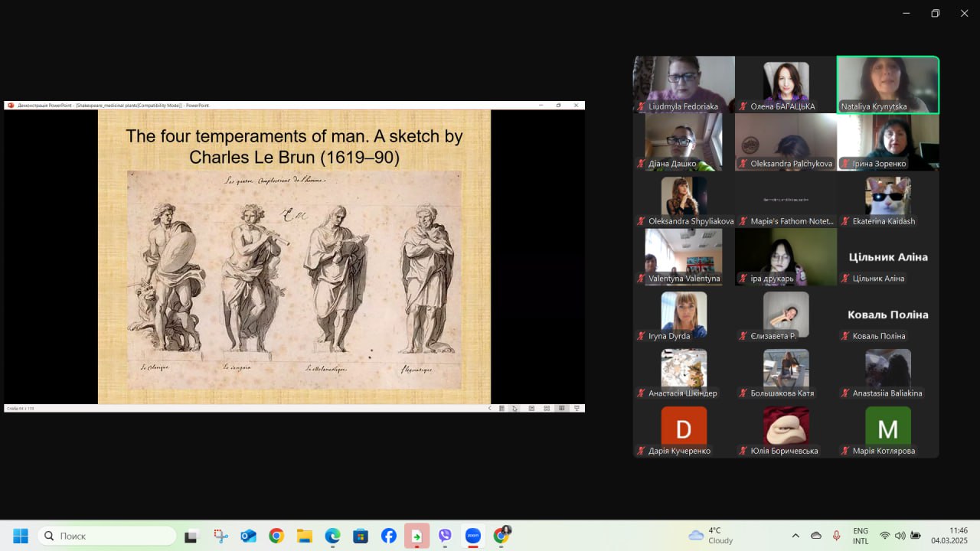
Task: Select іра друкарь video tile
Action: click(786, 256)
